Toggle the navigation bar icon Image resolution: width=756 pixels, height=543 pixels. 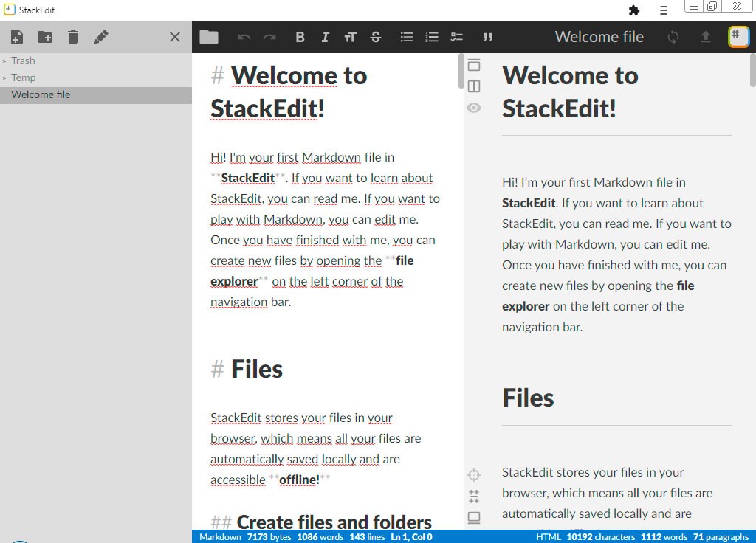[x=474, y=65]
